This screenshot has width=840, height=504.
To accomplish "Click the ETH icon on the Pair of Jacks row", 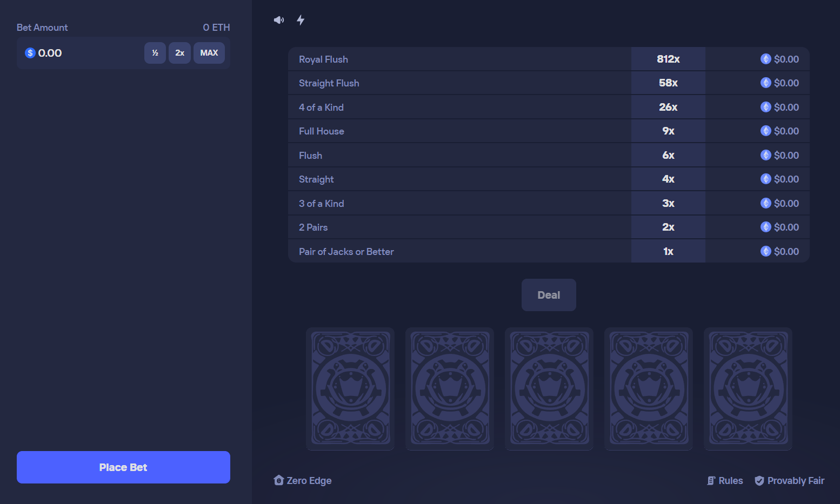I will [x=765, y=251].
